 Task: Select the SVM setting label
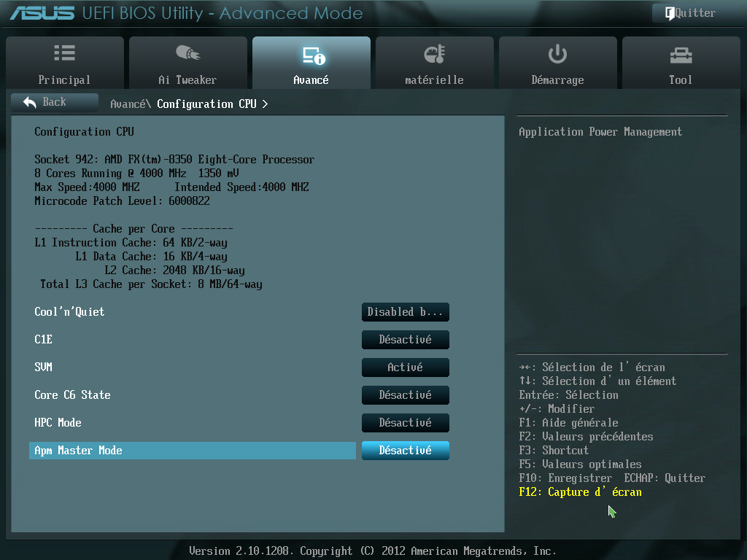43,367
